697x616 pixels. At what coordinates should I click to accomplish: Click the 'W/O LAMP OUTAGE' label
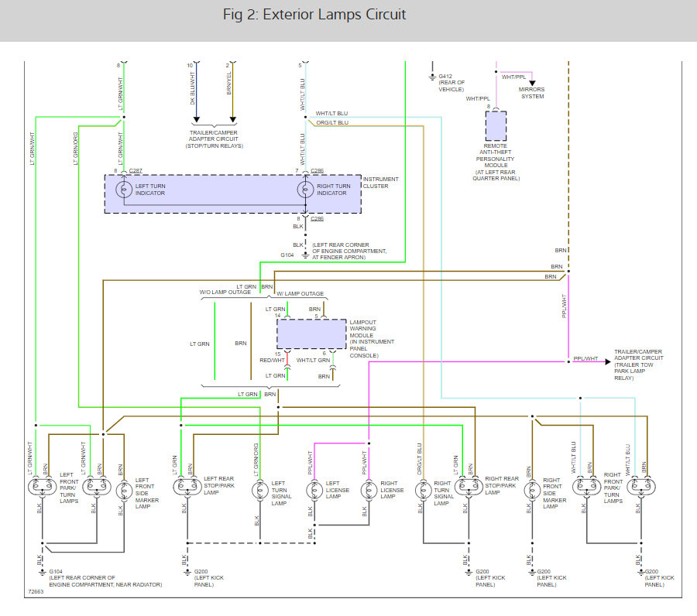pyautogui.click(x=225, y=293)
